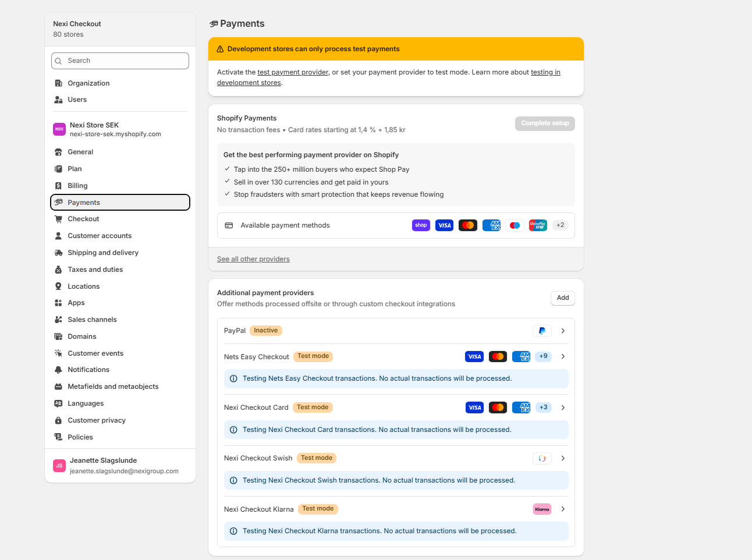Go to the Users menu item
Screen dimensions: 752x560
click(120, 100)
